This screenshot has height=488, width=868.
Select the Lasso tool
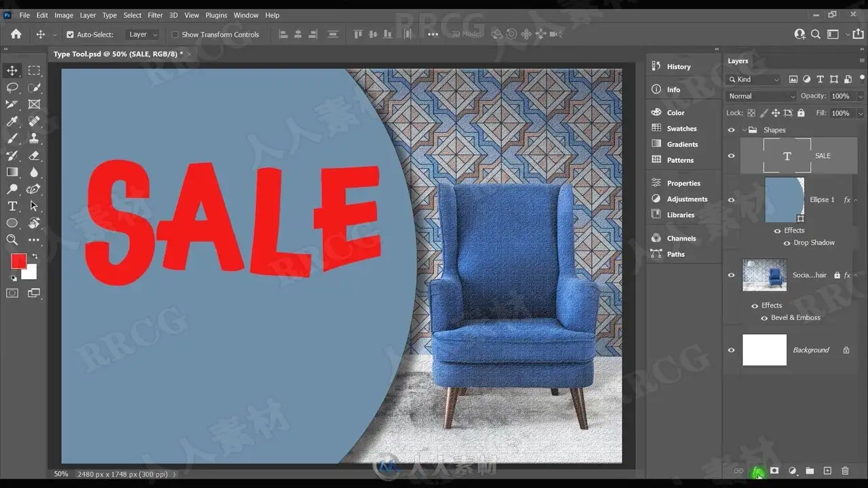[x=12, y=87]
